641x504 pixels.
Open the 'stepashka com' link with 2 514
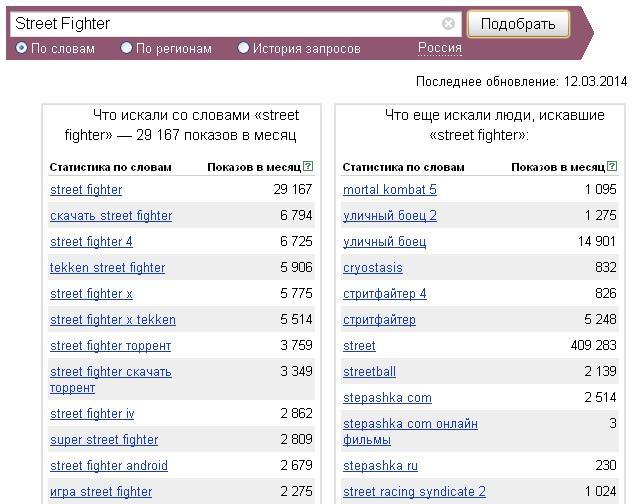click(387, 398)
